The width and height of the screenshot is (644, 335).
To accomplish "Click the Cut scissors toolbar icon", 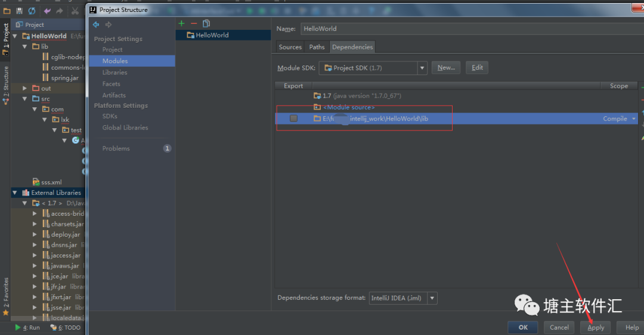I will click(75, 11).
